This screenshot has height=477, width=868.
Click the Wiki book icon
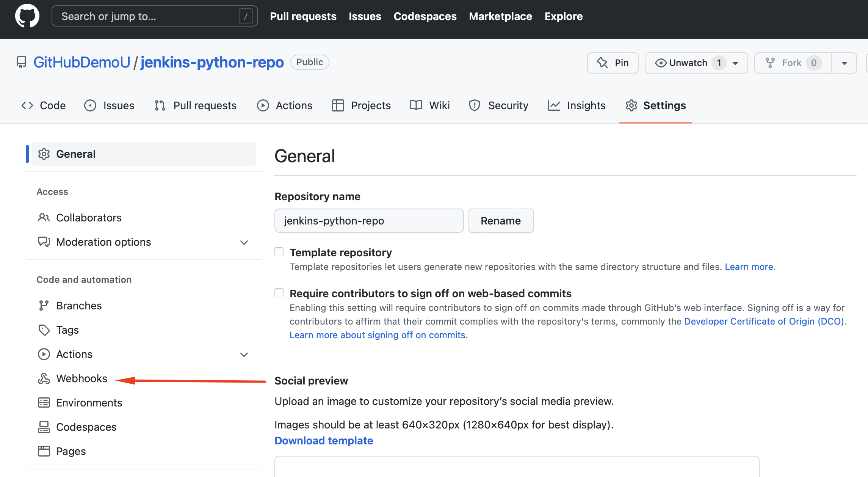[x=416, y=105]
